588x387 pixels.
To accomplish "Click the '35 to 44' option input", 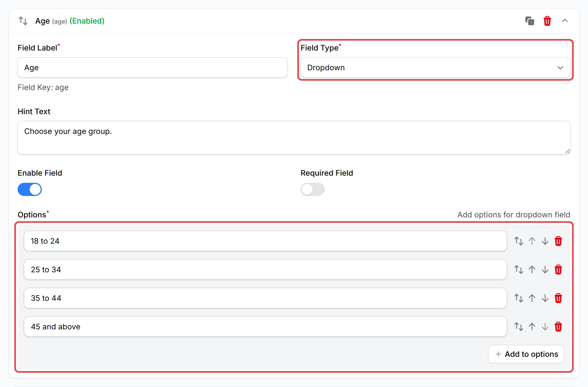I will pos(265,298).
